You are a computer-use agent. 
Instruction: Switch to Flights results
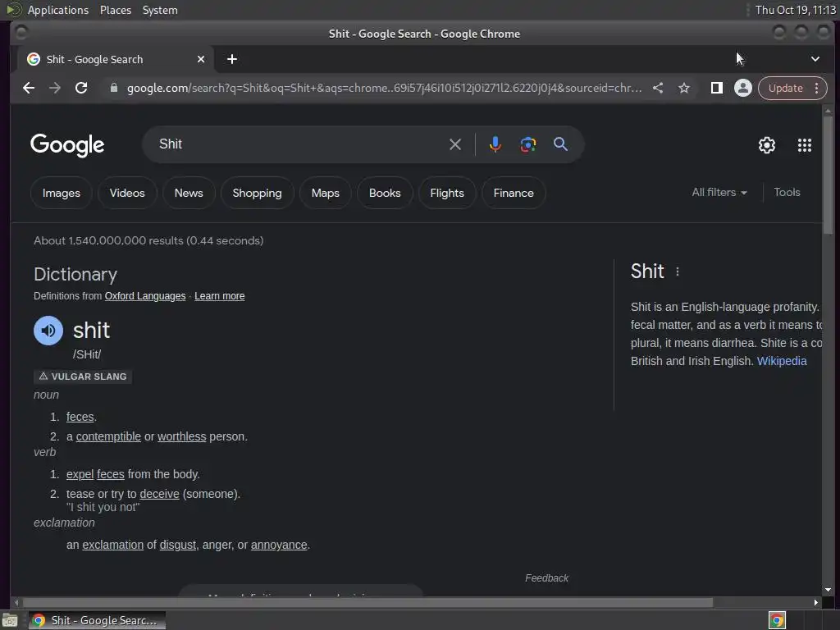[447, 193]
